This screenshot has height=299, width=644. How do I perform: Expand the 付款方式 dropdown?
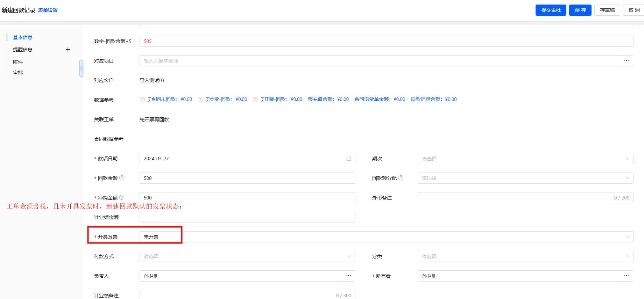click(247, 256)
